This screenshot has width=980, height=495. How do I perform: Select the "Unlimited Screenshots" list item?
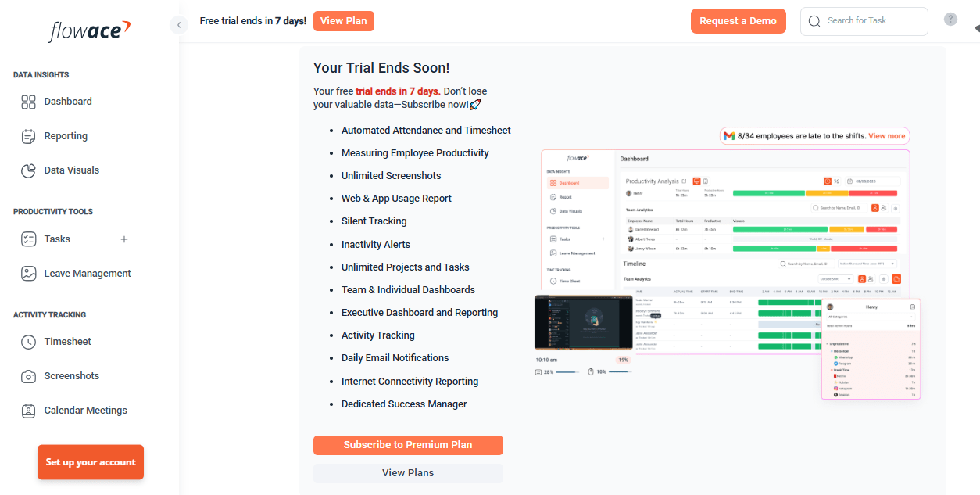(x=391, y=176)
